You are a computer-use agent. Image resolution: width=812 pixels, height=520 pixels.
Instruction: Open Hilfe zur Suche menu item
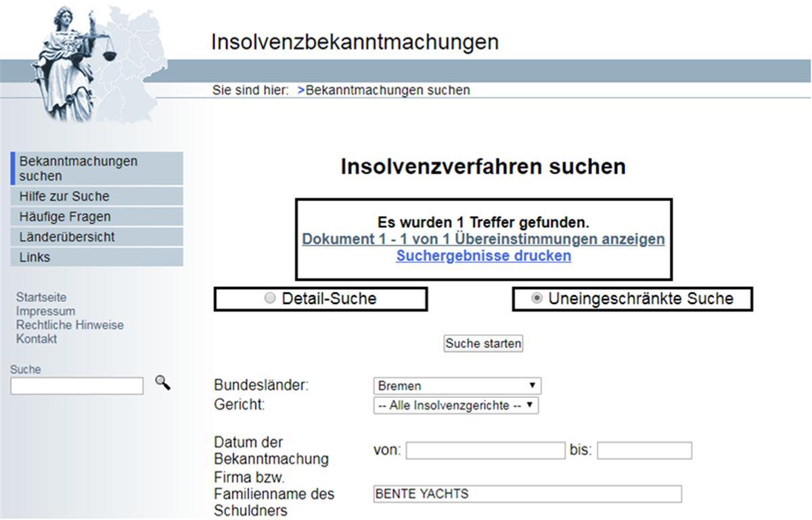click(x=64, y=196)
